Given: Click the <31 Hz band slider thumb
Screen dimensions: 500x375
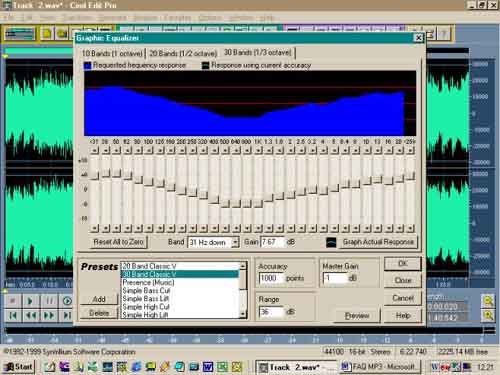Looking at the screenshot, I should [x=95, y=176].
